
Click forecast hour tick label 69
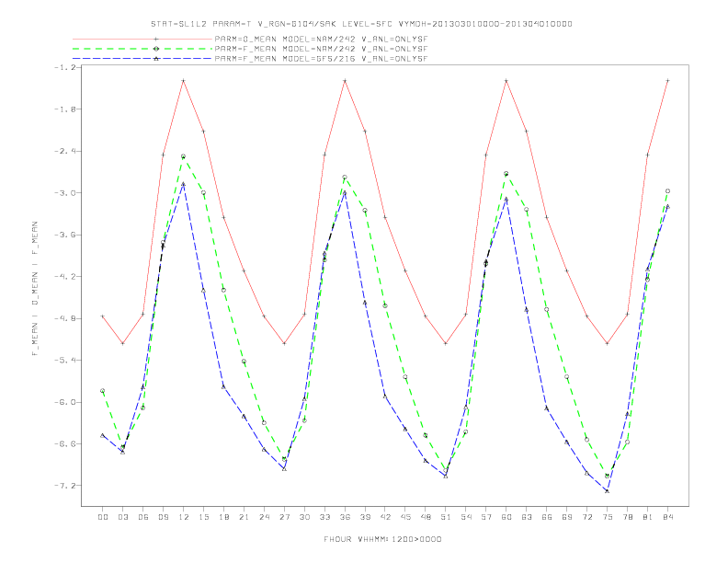point(567,517)
